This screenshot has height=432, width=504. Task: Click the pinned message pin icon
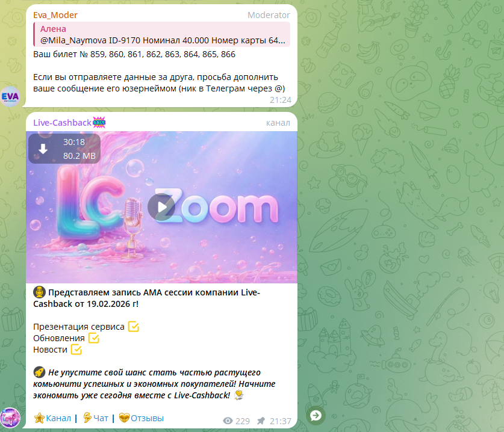[x=261, y=421]
